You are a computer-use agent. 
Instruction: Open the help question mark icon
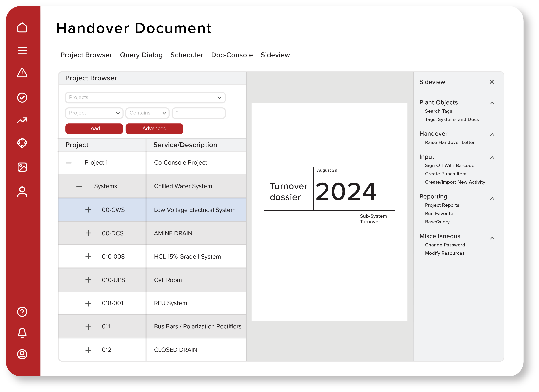(x=22, y=312)
